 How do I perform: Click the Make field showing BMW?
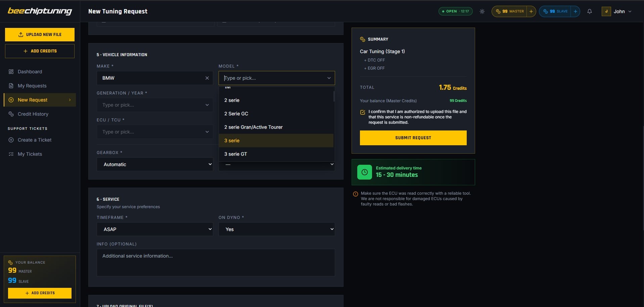click(x=155, y=78)
